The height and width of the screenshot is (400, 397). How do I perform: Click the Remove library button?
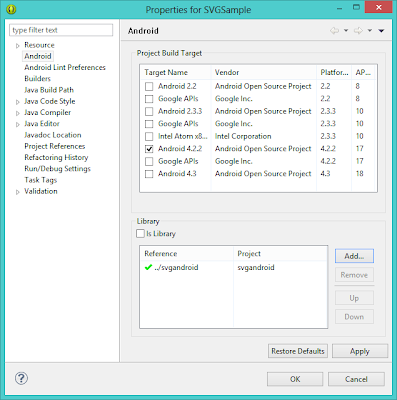[x=354, y=275]
